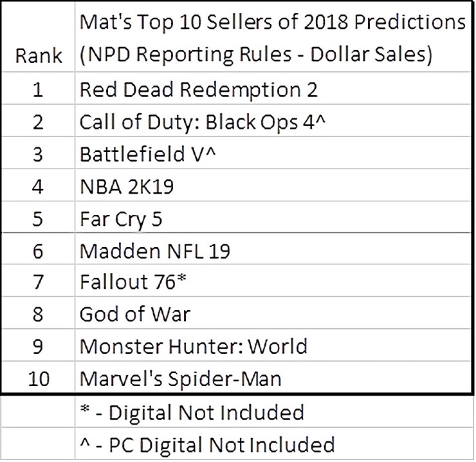Select the Red Dead Redemption 2 cell
This screenshot has height=462, width=476.
pos(198,89)
